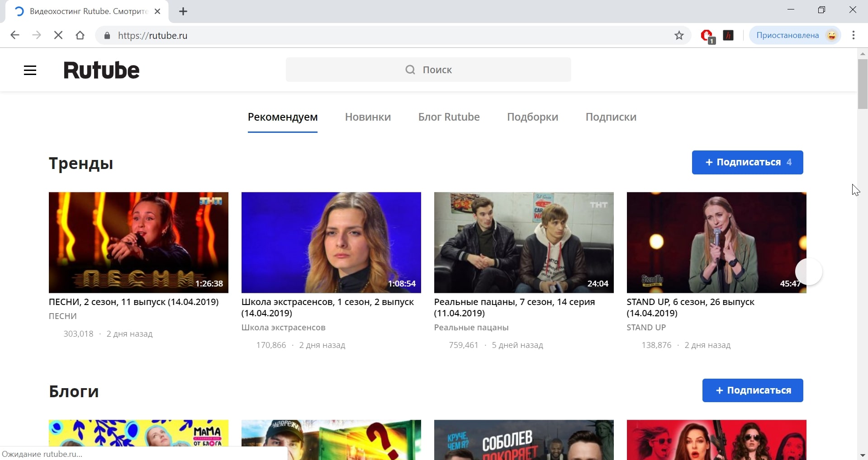Image resolution: width=868 pixels, height=460 pixels.
Task: Open the blog thumbnail with question mark
Action: click(x=331, y=440)
